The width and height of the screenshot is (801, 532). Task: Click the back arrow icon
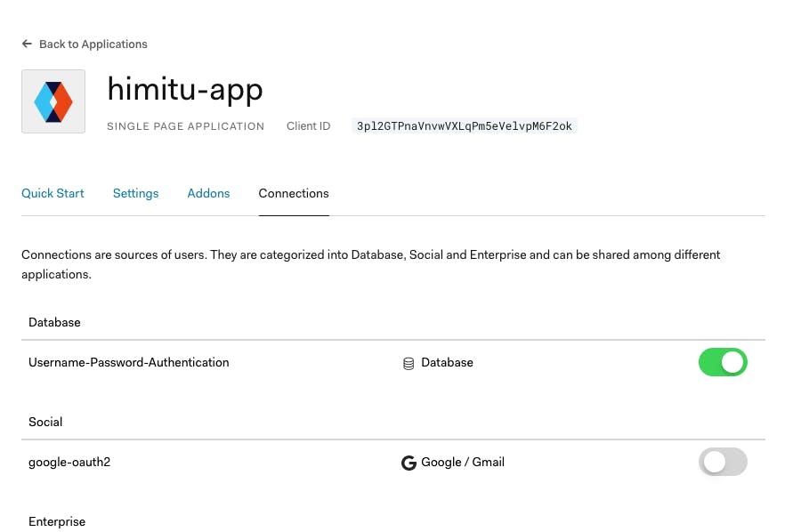coord(27,44)
